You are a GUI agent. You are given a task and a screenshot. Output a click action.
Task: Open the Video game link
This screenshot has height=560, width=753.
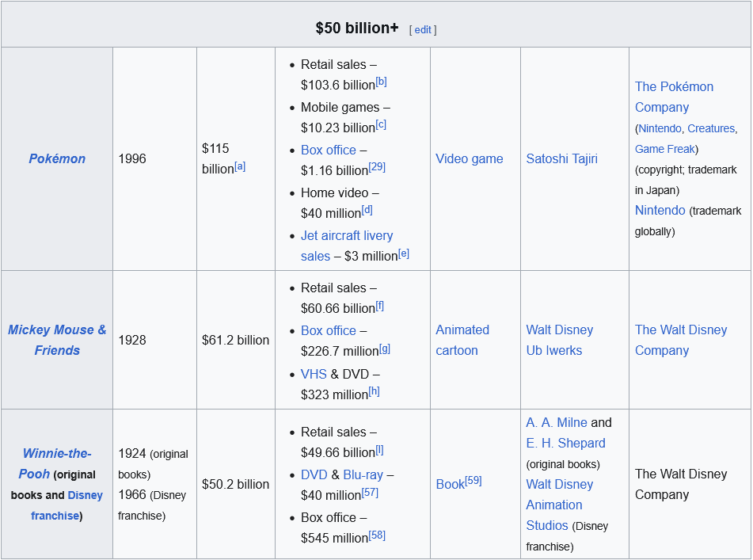coord(470,158)
